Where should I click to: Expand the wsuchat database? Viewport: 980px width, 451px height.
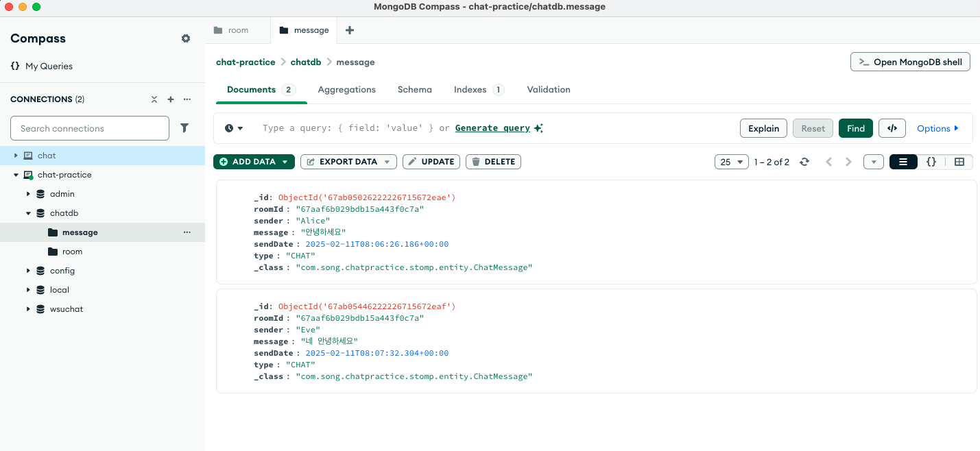(x=28, y=309)
